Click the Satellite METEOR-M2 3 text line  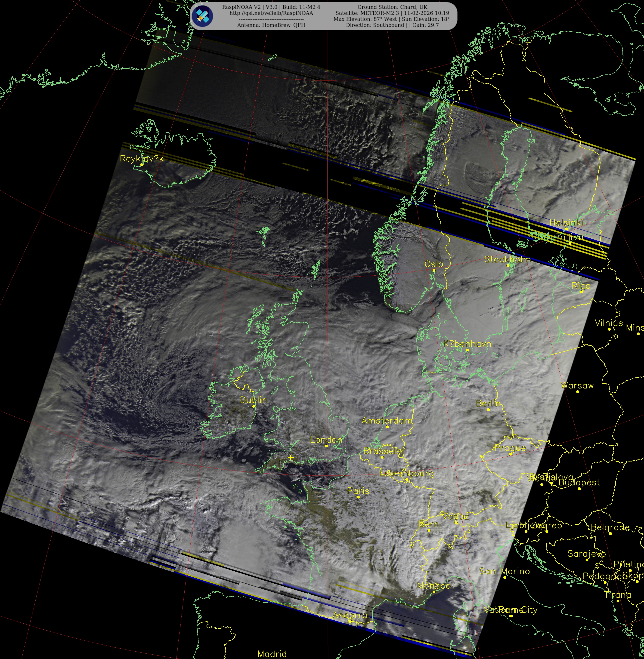click(x=392, y=13)
